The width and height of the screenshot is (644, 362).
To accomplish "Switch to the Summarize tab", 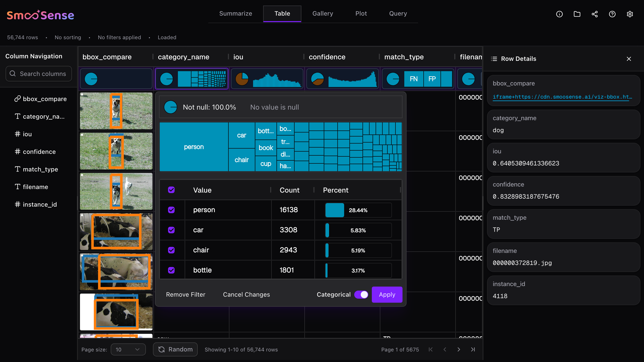I will (235, 14).
